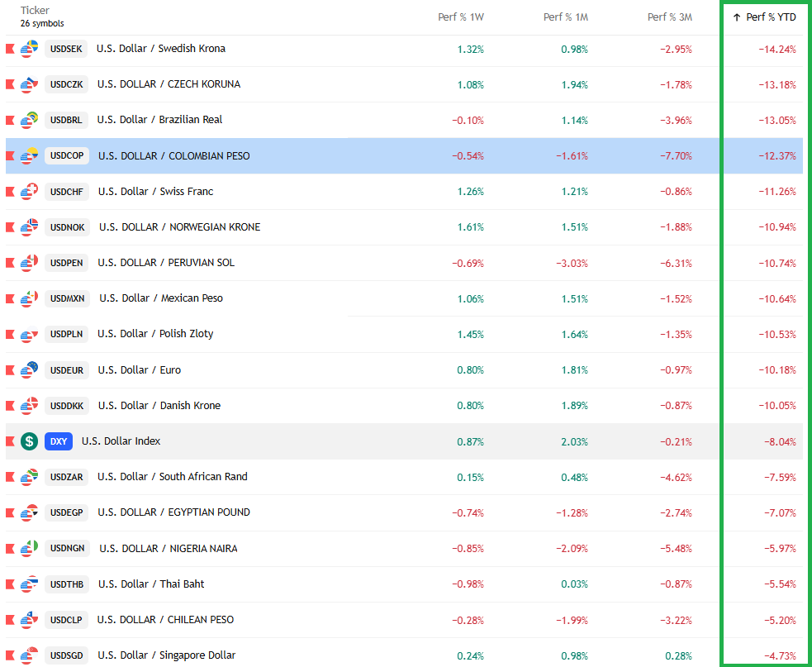Select 'U.S. Dollar Index' row name
Image resolution: width=812 pixels, height=667 pixels.
click(121, 441)
